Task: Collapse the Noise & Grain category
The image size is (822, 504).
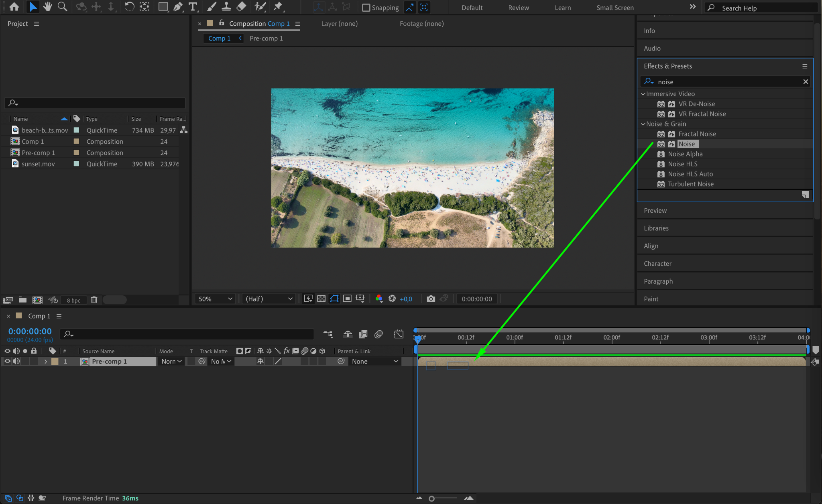Action: point(643,124)
